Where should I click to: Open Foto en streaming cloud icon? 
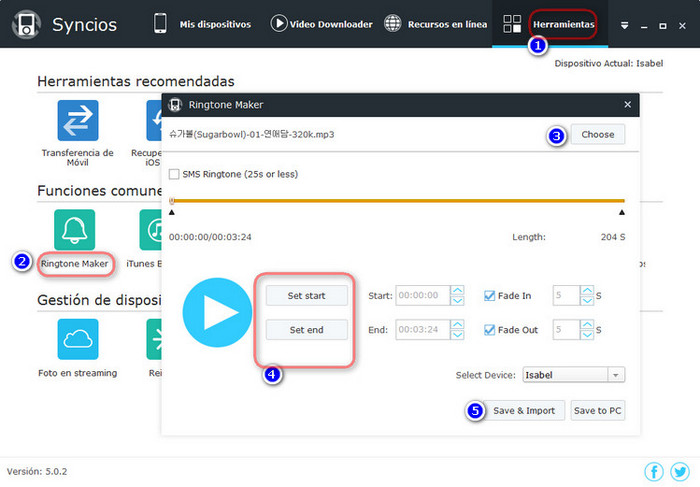tap(78, 339)
